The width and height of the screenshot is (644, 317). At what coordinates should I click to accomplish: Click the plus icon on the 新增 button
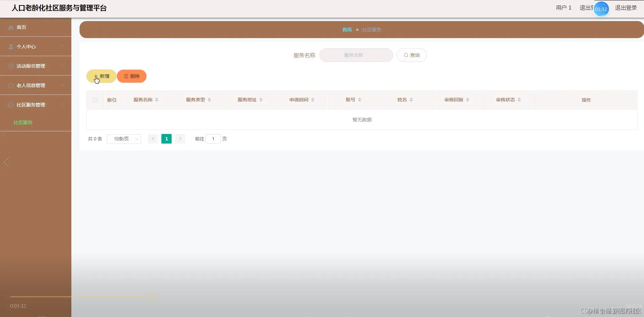(96, 76)
